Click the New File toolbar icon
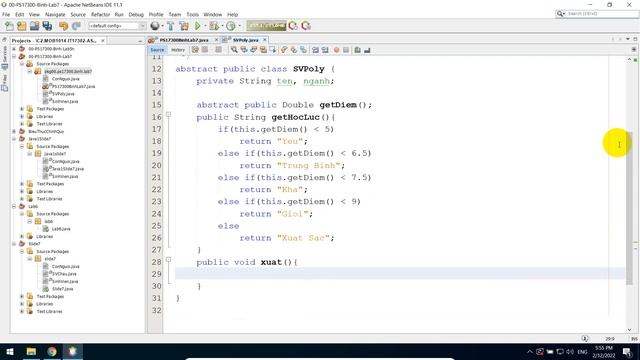Image resolution: width=640 pixels, height=360 pixels. 9,26
